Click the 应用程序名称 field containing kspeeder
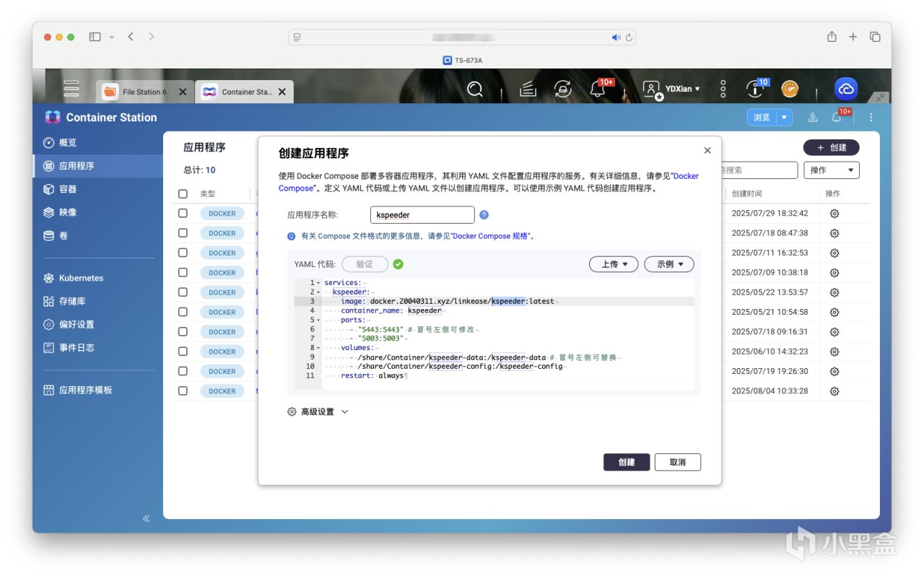The height and width of the screenshot is (576, 924). click(422, 214)
